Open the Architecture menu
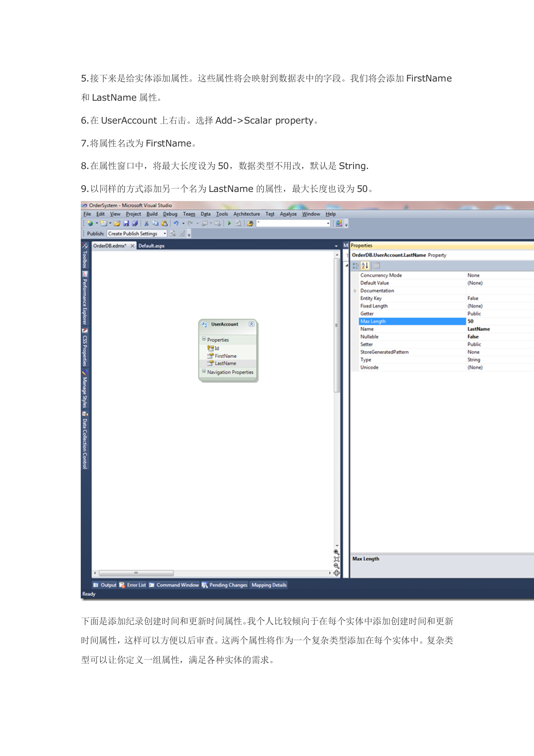The width and height of the screenshot is (534, 756). (246, 214)
